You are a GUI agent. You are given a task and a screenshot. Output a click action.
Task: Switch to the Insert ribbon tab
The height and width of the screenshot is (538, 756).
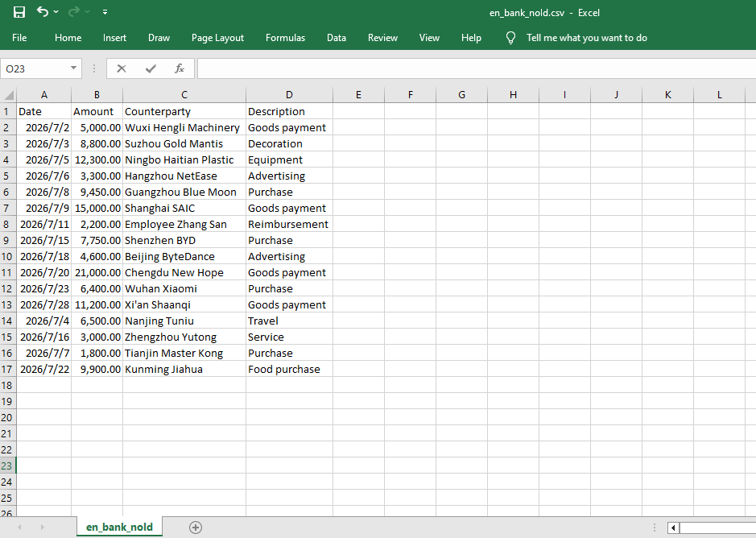pos(114,38)
